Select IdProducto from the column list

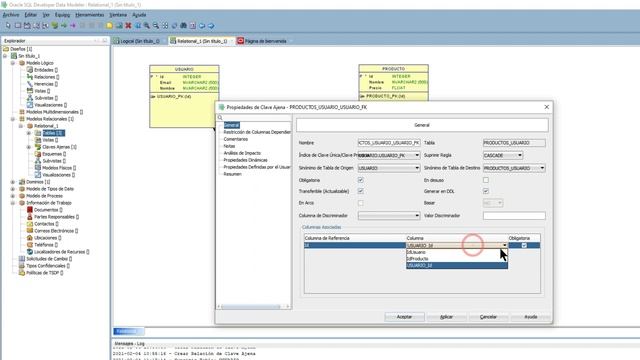457,259
